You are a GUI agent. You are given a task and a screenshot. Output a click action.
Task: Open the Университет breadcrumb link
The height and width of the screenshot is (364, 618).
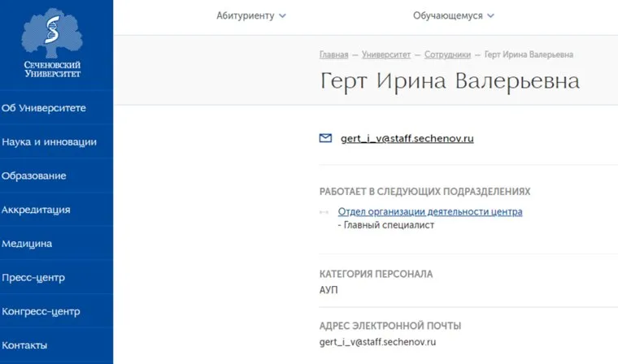[x=386, y=54]
